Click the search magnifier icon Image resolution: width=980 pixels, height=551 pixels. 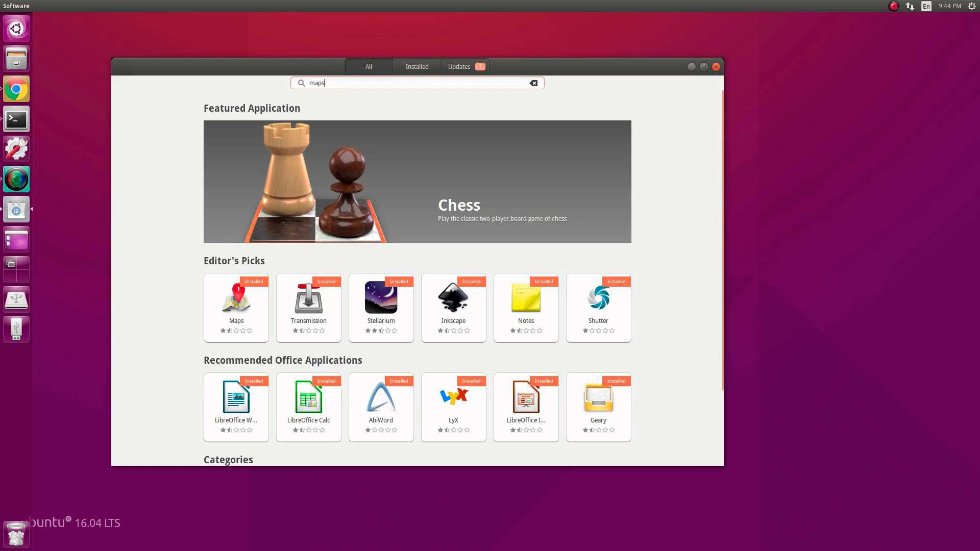pyautogui.click(x=302, y=83)
